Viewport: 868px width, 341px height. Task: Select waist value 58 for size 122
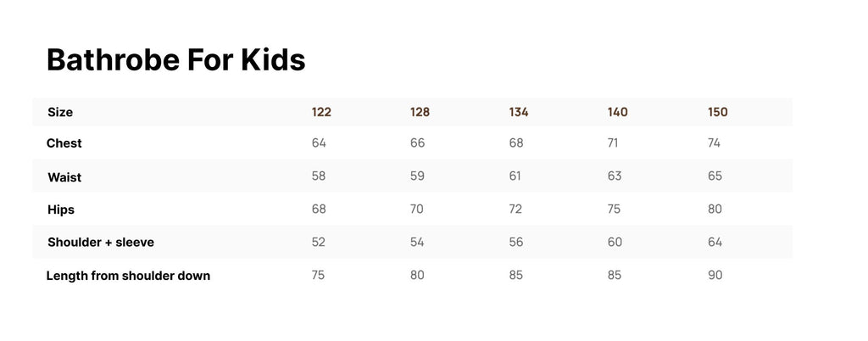coord(319,176)
